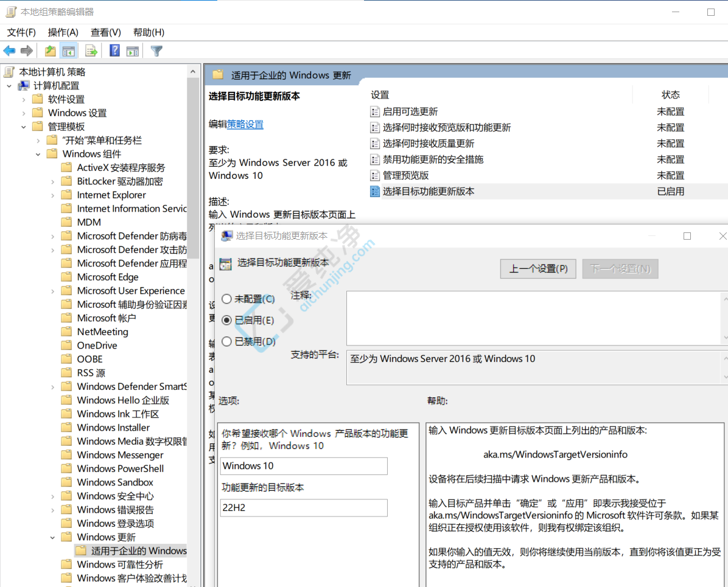Collapse the 管理模板 tree node
The image size is (728, 587).
click(24, 127)
